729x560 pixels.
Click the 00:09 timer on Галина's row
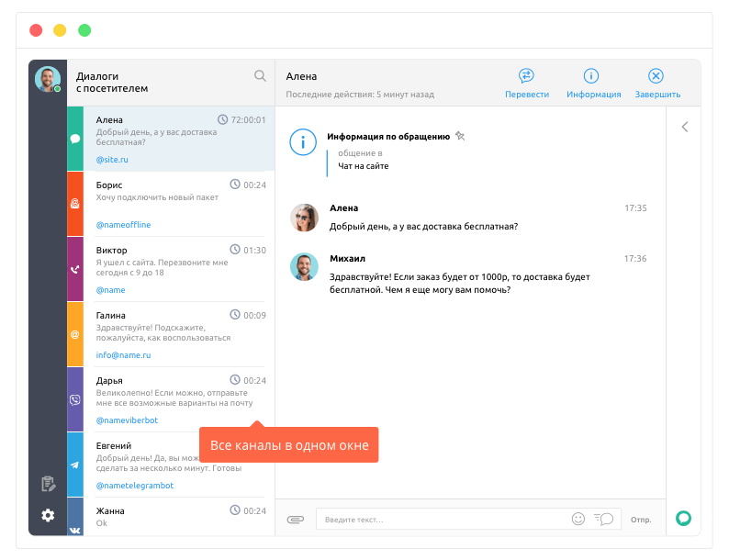(x=254, y=315)
